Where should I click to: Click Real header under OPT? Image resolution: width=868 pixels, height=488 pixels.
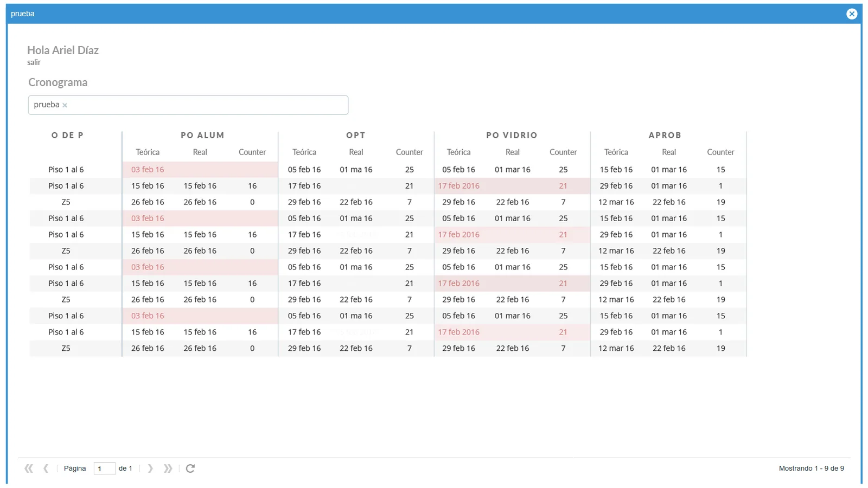(356, 152)
